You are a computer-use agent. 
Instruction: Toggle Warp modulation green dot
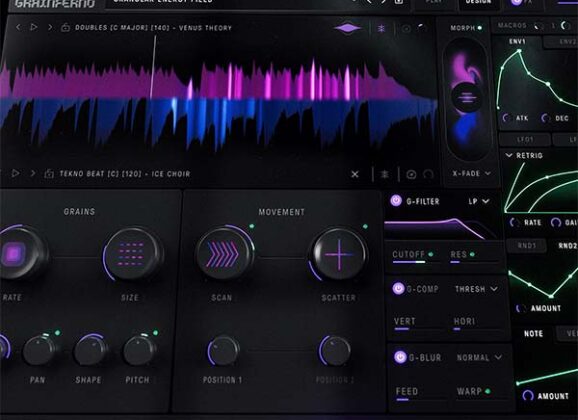tap(488, 391)
